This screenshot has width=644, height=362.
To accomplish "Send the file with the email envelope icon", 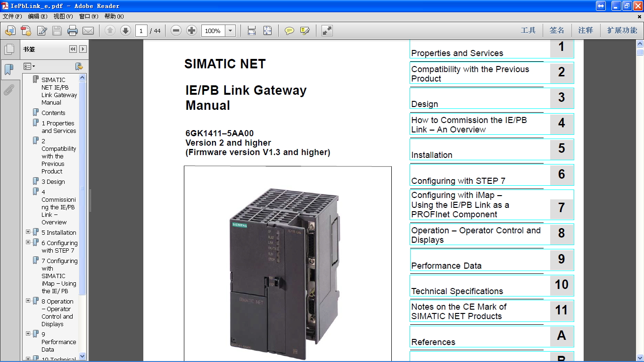I will [88, 31].
